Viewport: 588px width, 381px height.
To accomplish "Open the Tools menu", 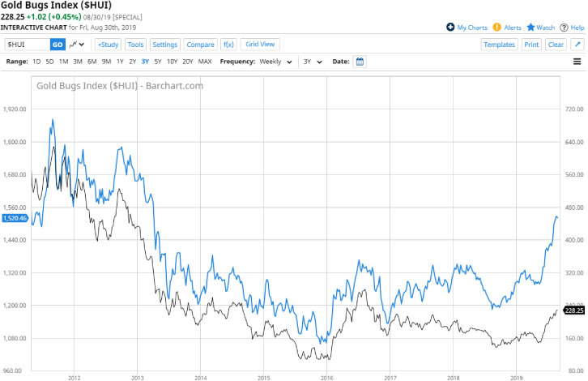I will [135, 45].
